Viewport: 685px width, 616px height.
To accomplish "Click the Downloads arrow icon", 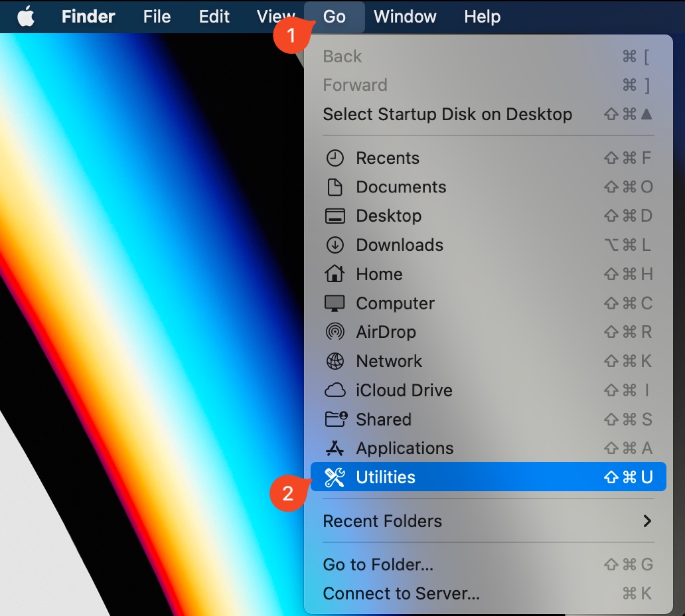I will (x=335, y=245).
